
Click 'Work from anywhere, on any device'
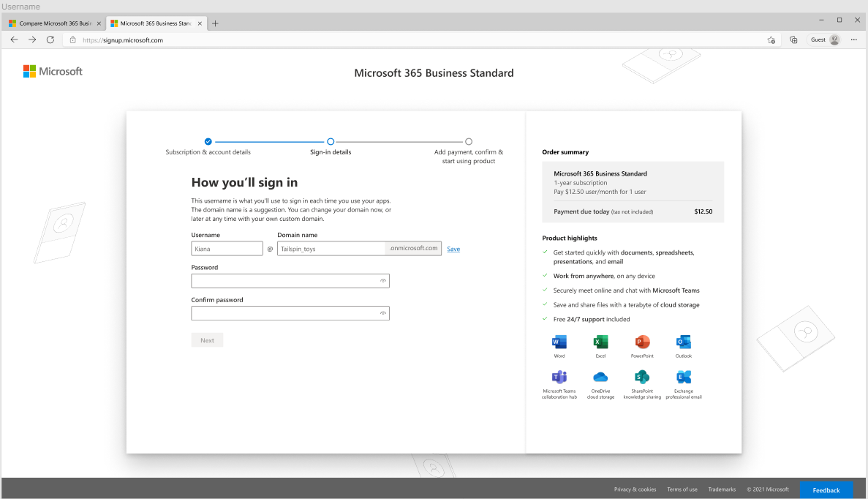click(604, 277)
